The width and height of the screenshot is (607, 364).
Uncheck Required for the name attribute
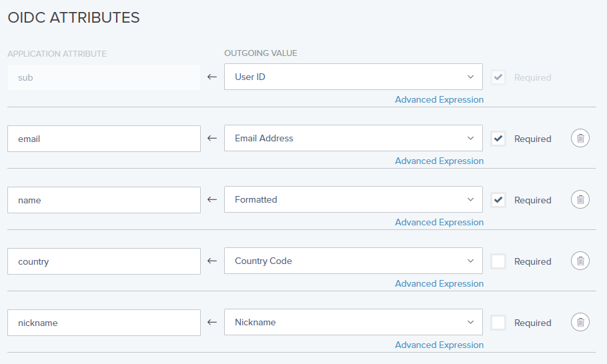pos(498,200)
